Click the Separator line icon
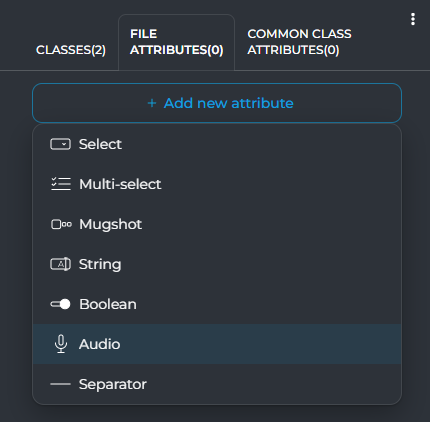The image size is (430, 422). click(x=60, y=384)
